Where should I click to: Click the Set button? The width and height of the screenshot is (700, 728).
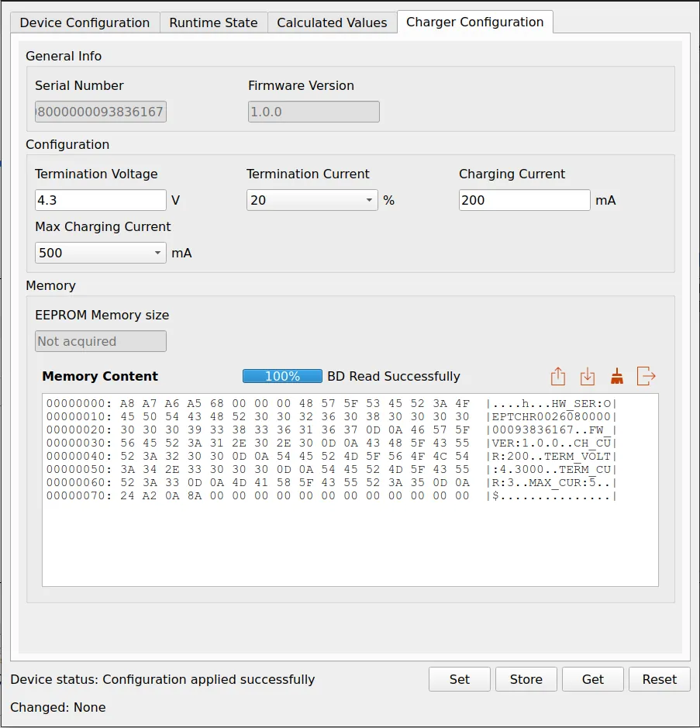tap(460, 679)
